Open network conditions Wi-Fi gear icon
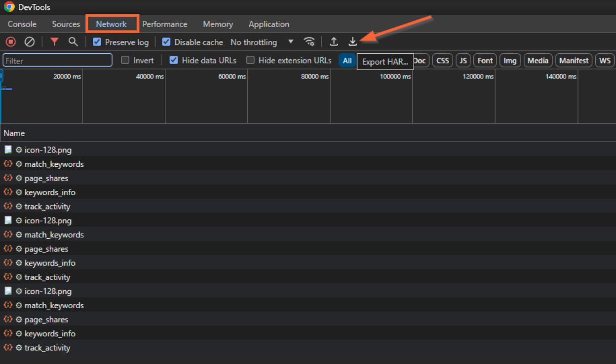The image size is (616, 364). (x=309, y=42)
